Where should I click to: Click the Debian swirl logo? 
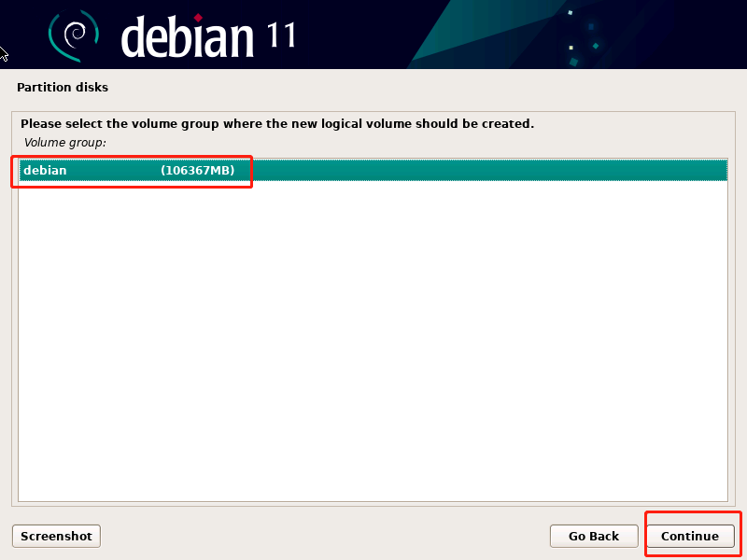pyautogui.click(x=74, y=35)
